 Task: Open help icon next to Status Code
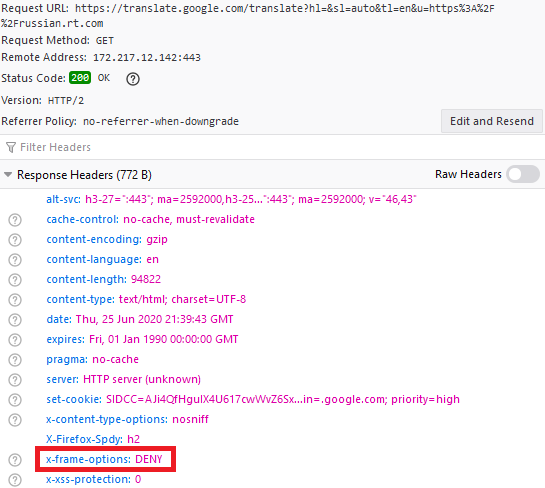click(133, 79)
